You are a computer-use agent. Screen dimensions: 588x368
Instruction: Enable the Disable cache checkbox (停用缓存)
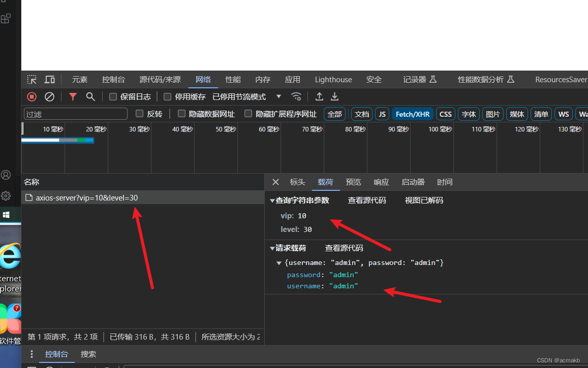[x=168, y=97]
